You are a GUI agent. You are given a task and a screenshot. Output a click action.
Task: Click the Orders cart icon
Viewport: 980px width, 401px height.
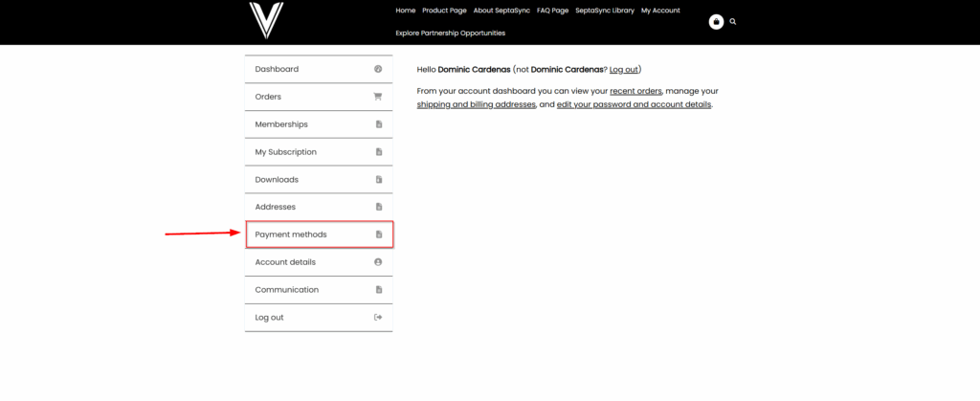point(378,97)
